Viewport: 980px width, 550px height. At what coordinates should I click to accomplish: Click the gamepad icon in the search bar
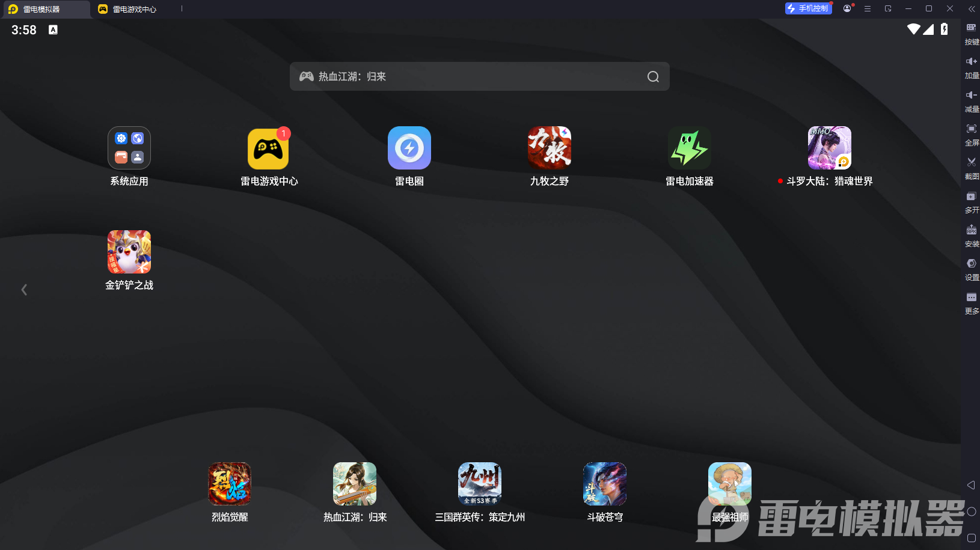click(x=307, y=76)
